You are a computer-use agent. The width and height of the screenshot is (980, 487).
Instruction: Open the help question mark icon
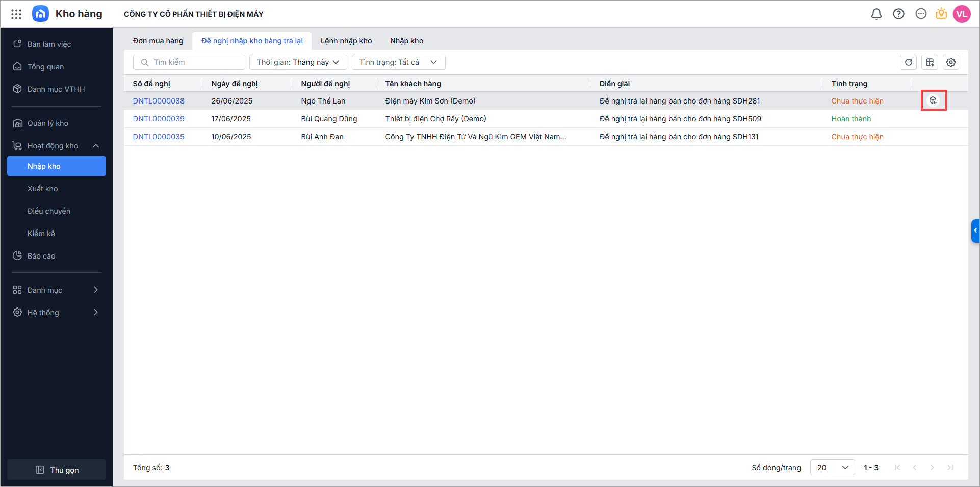tap(898, 14)
